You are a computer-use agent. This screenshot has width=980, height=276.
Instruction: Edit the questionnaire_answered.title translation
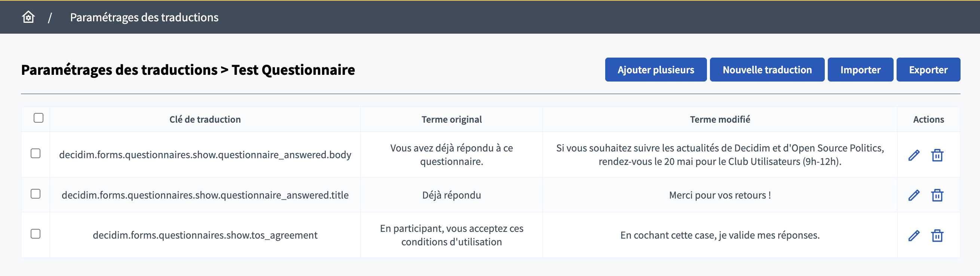[913, 195]
